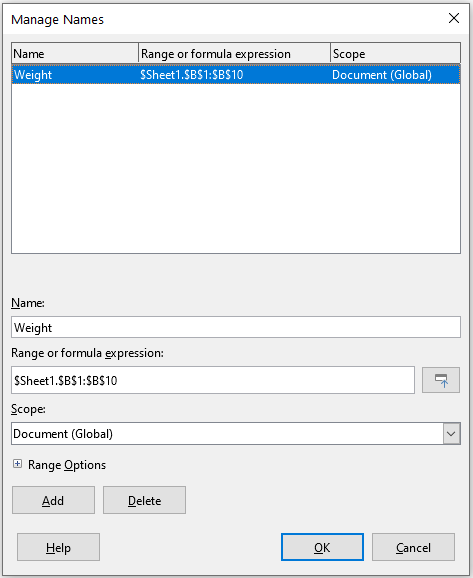Sort by the Name column header

tap(75, 54)
